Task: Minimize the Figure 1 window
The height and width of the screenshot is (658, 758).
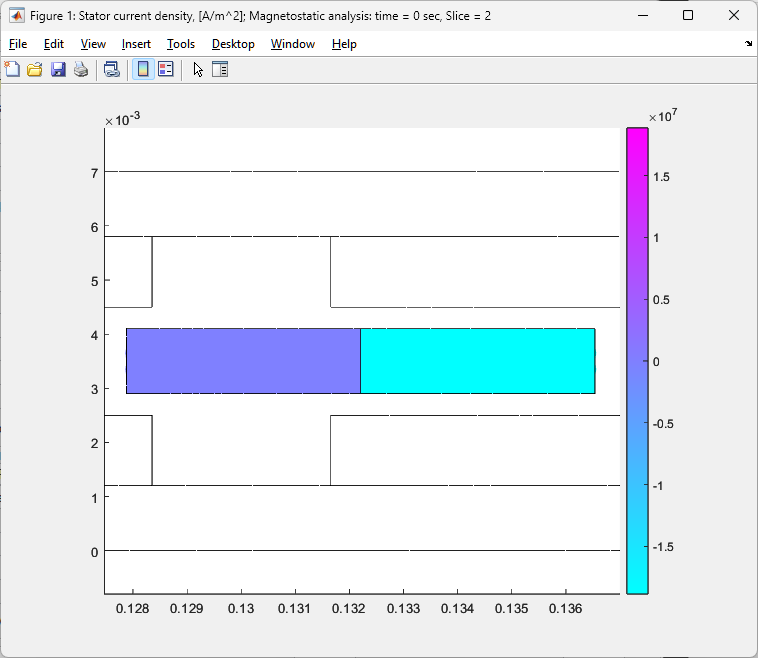Action: 642,15
